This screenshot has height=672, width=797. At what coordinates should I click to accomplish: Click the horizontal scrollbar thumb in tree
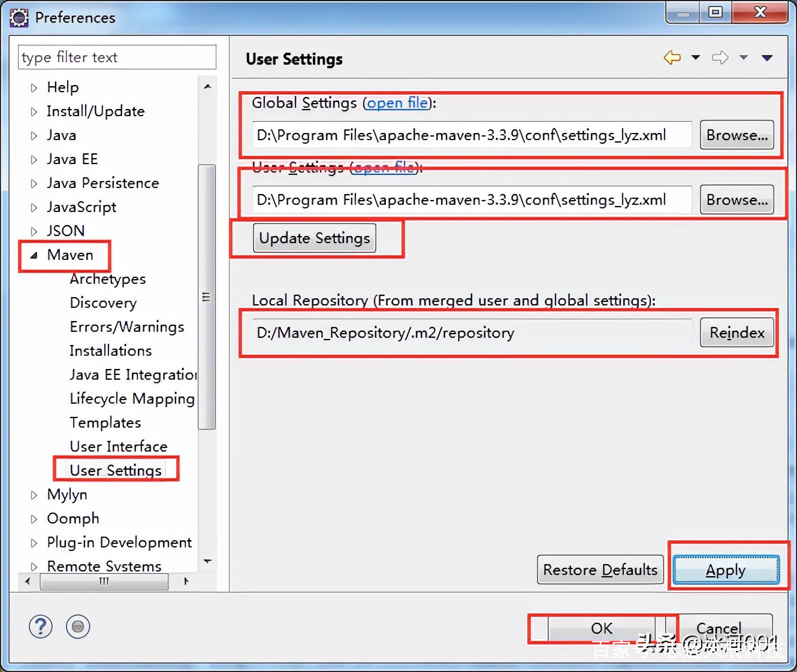click(104, 582)
